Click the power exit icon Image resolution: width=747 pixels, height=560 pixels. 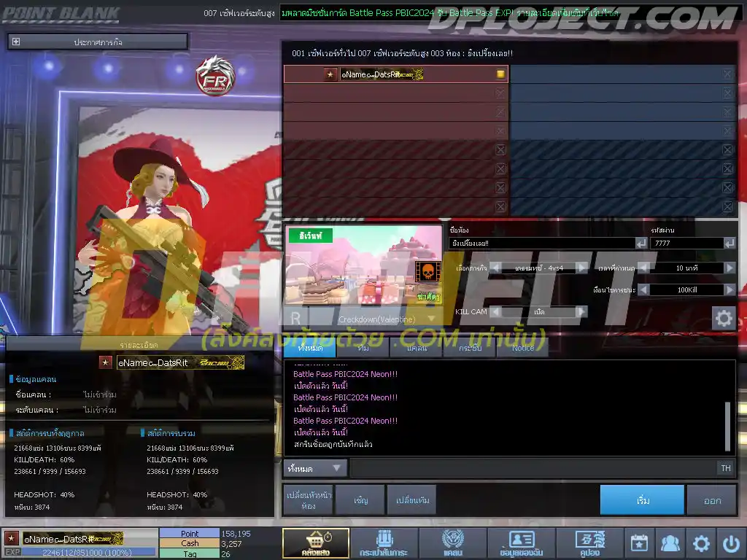[x=731, y=542]
